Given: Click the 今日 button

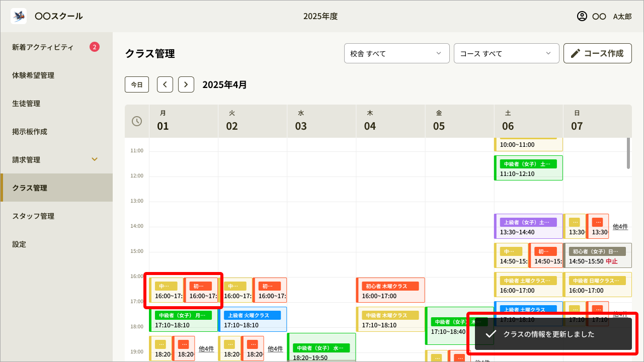Looking at the screenshot, I should [137, 84].
